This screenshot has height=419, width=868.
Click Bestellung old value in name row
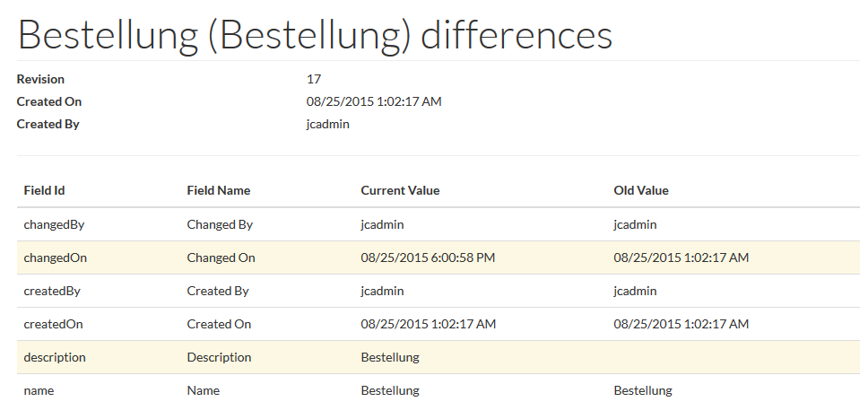point(642,390)
